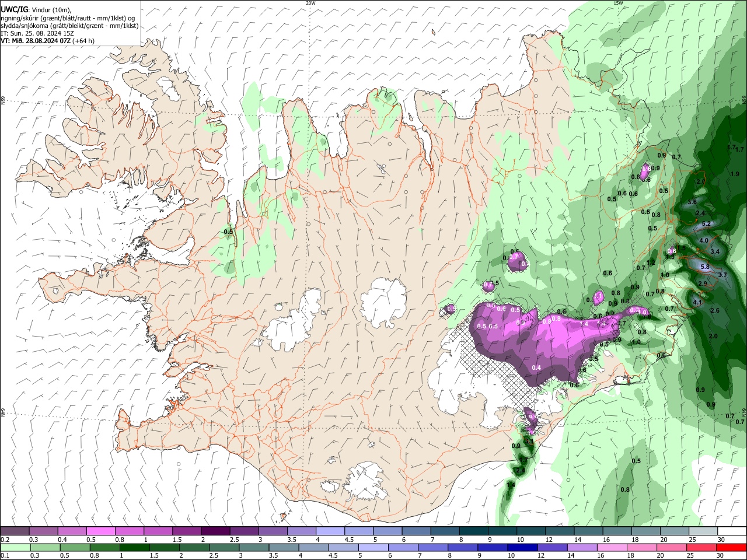The image size is (747, 560).
Task: Click the 4.0 precipitation value on the map
Action: tap(703, 240)
